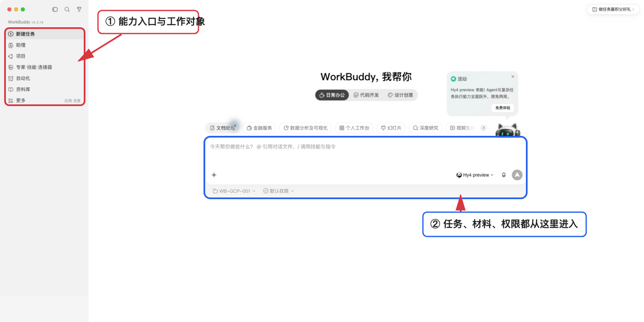Open the Hy4 preview model dropdown
This screenshot has width=644, height=322.
(475, 175)
